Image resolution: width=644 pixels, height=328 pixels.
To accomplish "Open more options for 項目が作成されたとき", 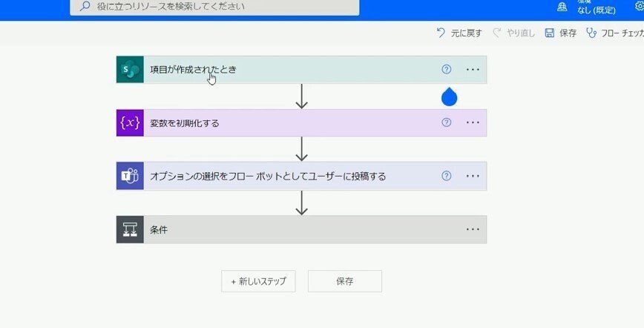I will [x=473, y=70].
